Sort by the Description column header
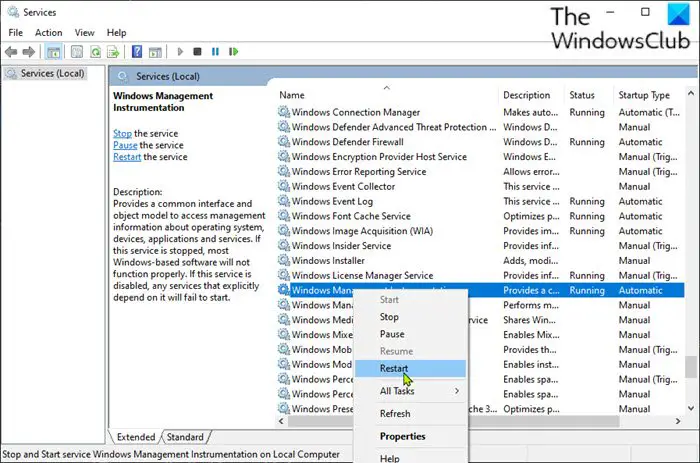The image size is (700, 463). click(531, 95)
